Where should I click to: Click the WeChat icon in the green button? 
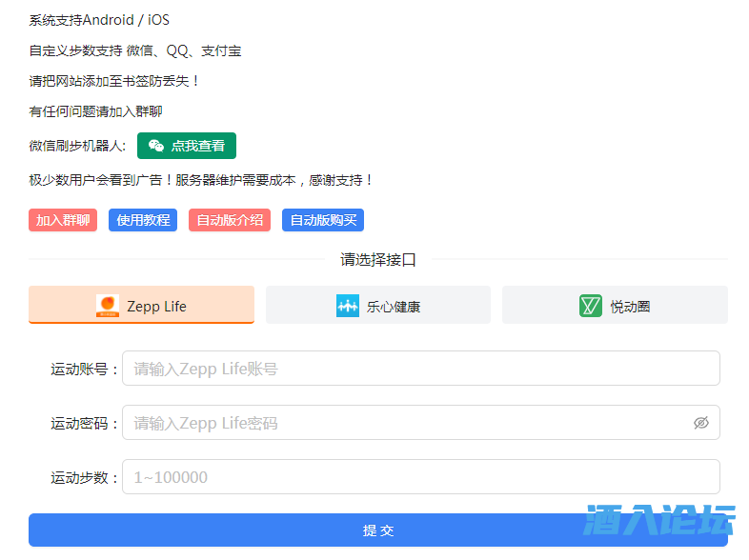click(156, 146)
